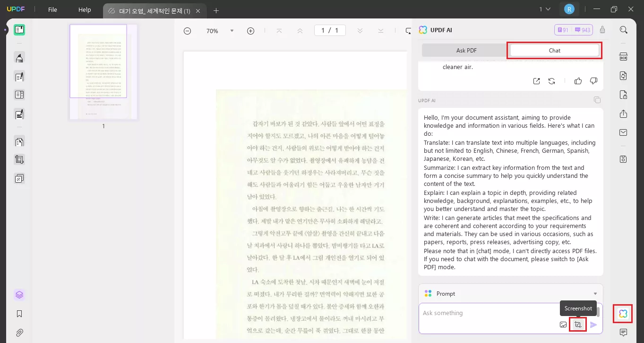Click the zoom in plus button
The width and height of the screenshot is (644, 343).
coord(250,31)
